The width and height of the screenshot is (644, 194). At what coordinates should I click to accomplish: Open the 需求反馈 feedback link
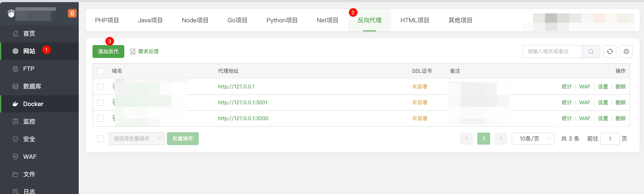145,51
